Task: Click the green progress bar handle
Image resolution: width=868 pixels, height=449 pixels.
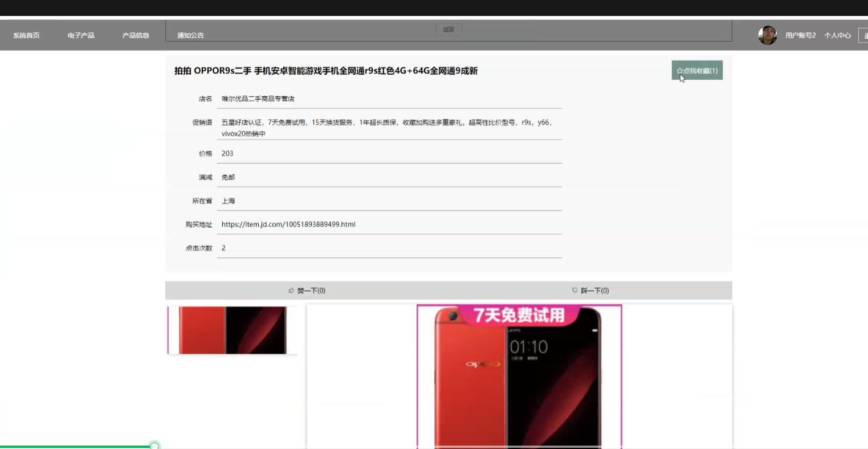Action: tap(154, 446)
